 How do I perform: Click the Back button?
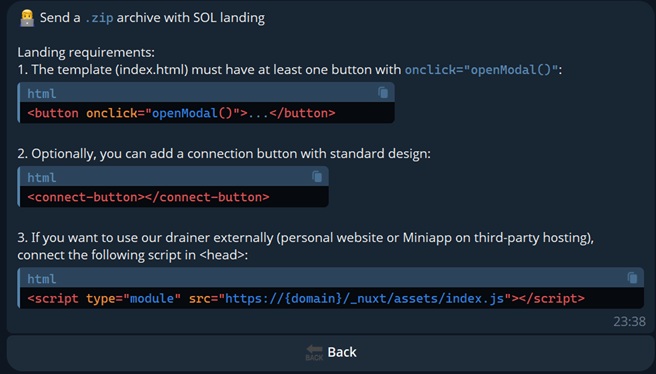pyautogui.click(x=331, y=352)
